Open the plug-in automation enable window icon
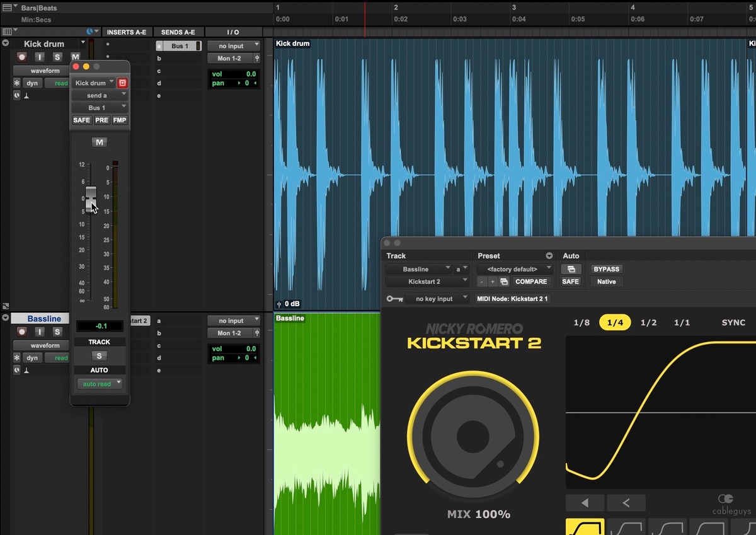Image resolution: width=756 pixels, height=535 pixels. click(570, 269)
